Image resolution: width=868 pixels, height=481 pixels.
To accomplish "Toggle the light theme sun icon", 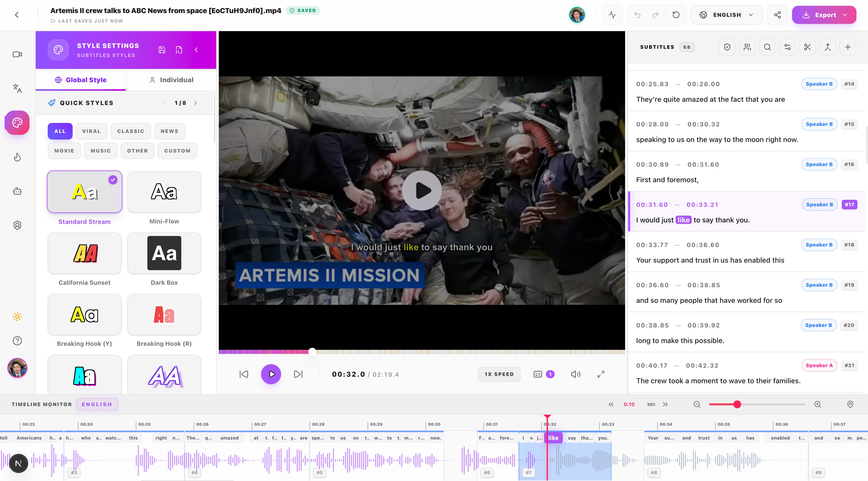I will 17,317.
